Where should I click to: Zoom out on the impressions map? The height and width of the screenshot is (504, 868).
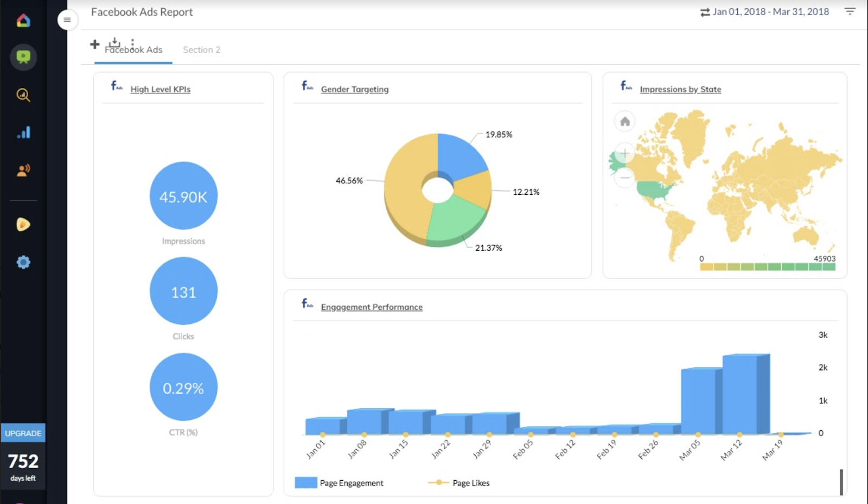(x=625, y=177)
